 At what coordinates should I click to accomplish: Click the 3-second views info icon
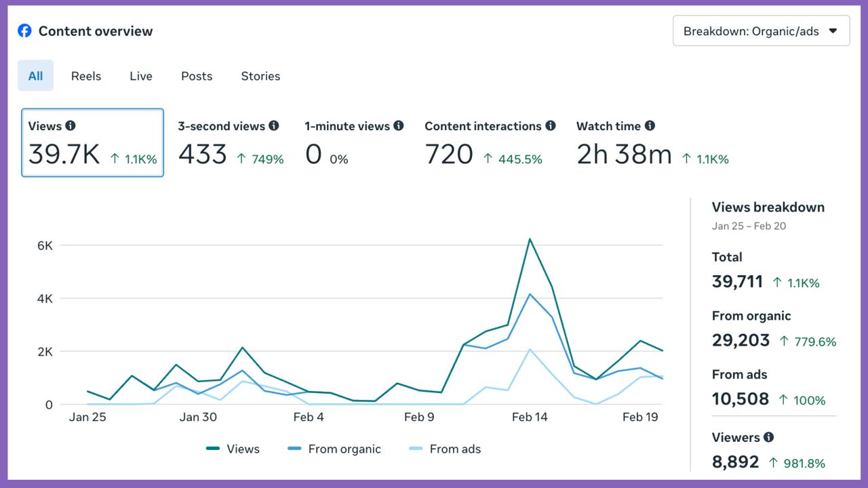click(x=273, y=125)
